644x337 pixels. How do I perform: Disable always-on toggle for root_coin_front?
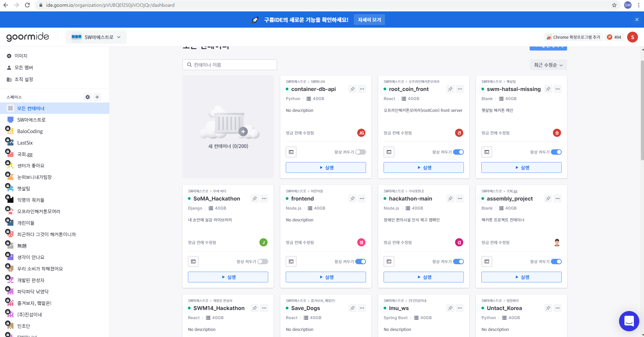coord(458,152)
